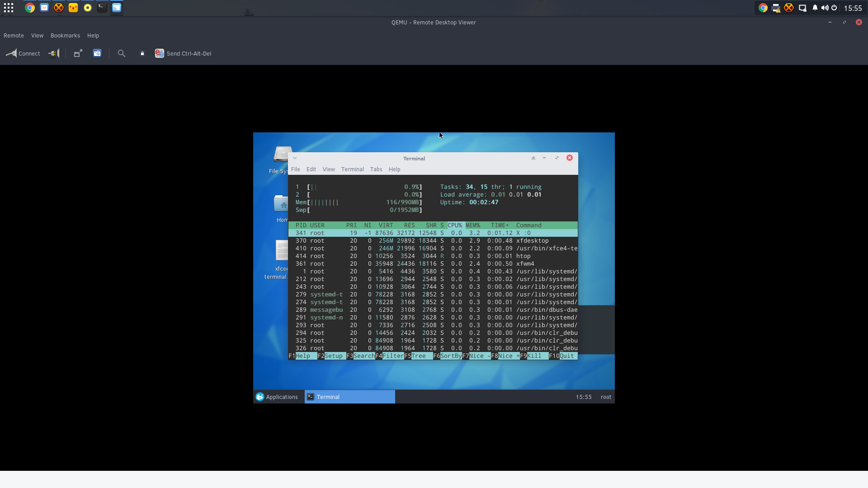This screenshot has width=868, height=488.
Task: Sort by the TIME+ column header
Action: pos(500,225)
